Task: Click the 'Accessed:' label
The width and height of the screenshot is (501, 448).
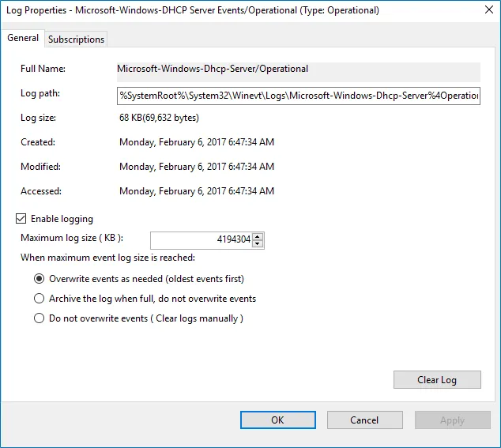Action: [41, 191]
